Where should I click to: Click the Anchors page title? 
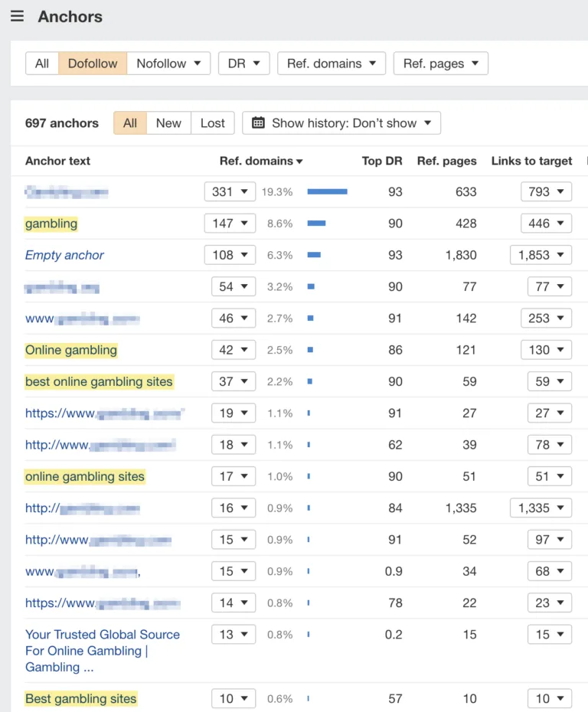(70, 17)
